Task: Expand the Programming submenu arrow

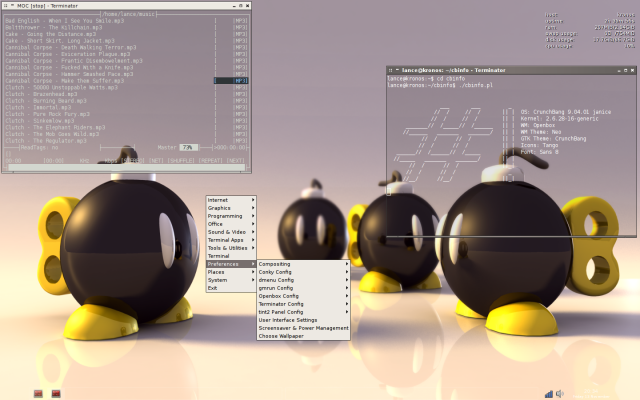Action: tap(253, 216)
